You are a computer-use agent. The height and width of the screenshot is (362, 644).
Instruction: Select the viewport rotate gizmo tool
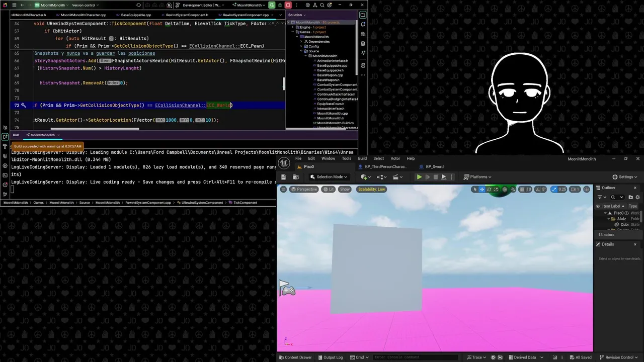coord(489,189)
